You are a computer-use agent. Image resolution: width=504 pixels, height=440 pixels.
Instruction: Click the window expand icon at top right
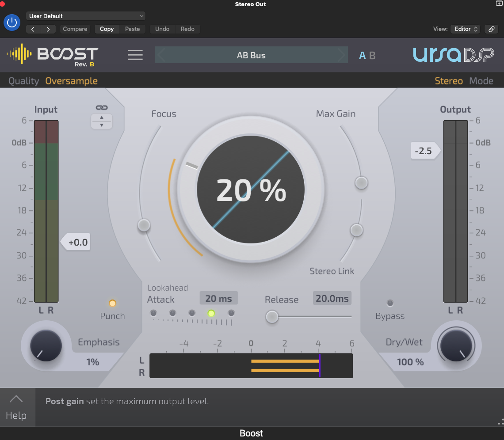(x=499, y=4)
